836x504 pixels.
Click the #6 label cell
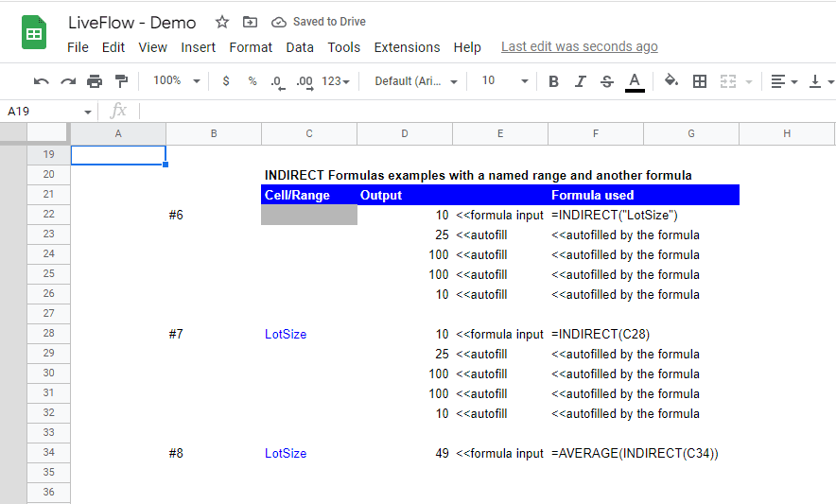pyautogui.click(x=175, y=215)
